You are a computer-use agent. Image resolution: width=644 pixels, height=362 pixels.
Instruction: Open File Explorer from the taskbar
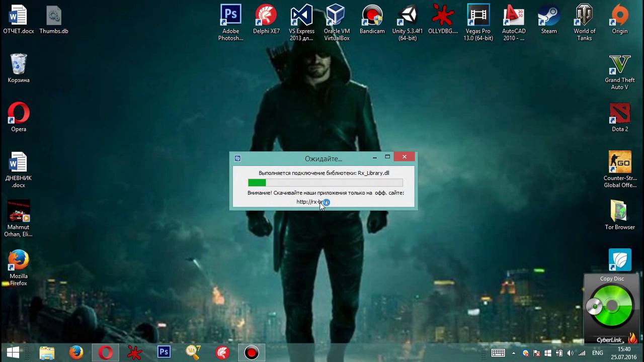(x=47, y=352)
